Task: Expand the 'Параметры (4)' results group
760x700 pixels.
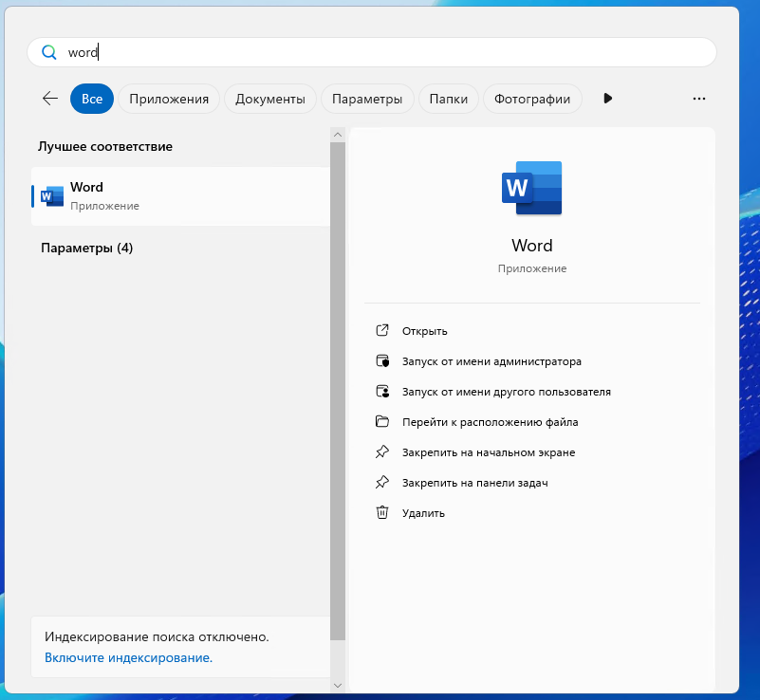Action: (x=87, y=248)
